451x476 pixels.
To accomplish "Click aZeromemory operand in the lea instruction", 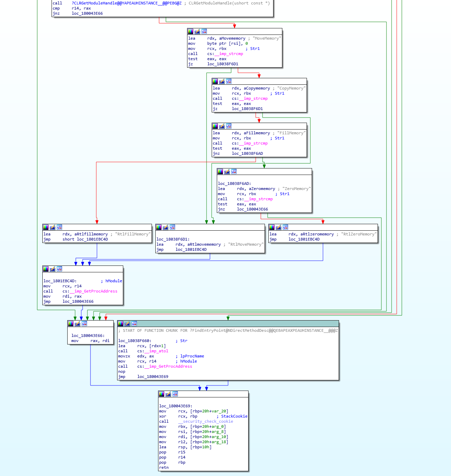I will click(262, 189).
